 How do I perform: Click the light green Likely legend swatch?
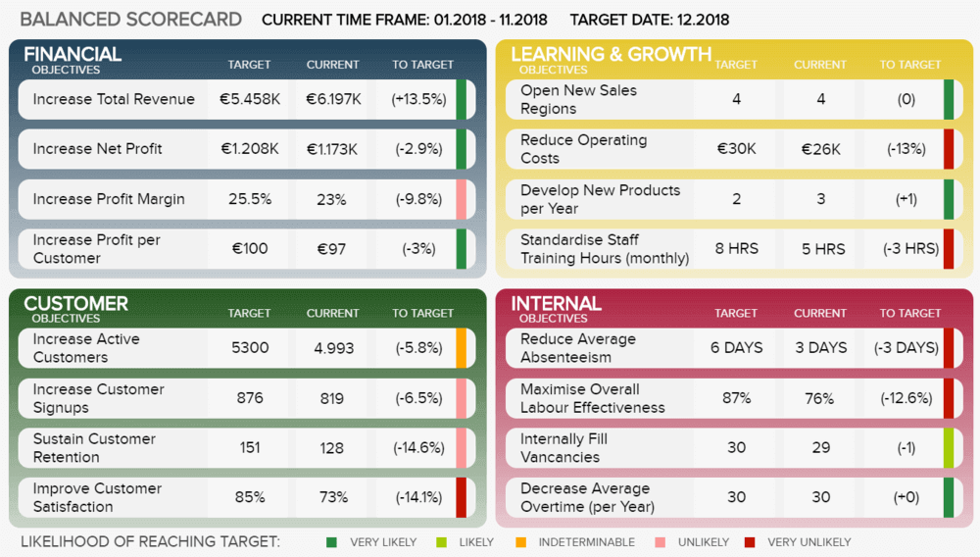(441, 542)
